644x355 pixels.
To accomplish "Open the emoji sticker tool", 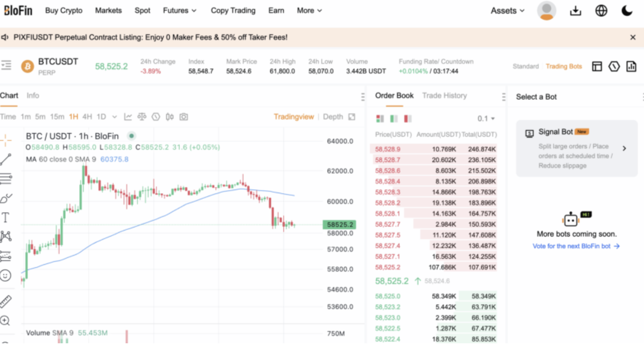I will tap(6, 276).
